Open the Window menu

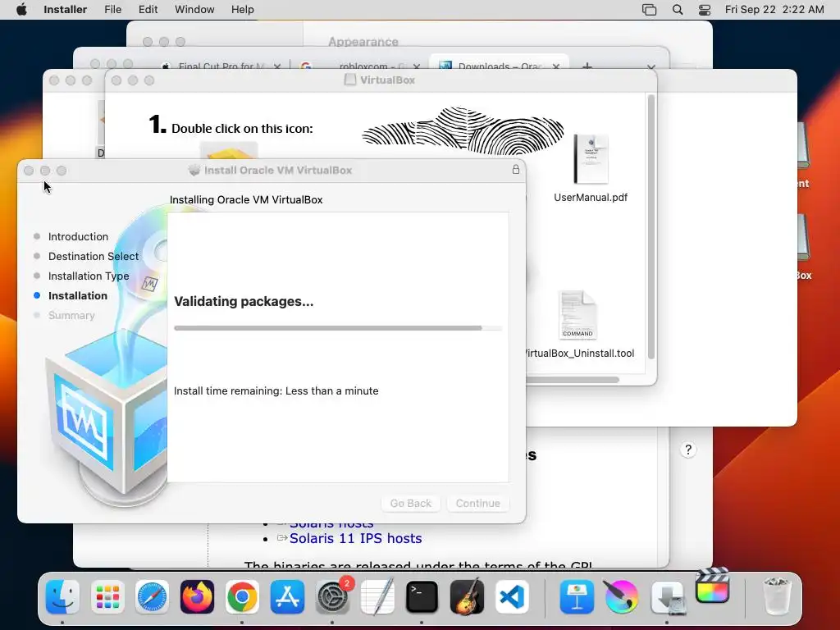tap(194, 10)
